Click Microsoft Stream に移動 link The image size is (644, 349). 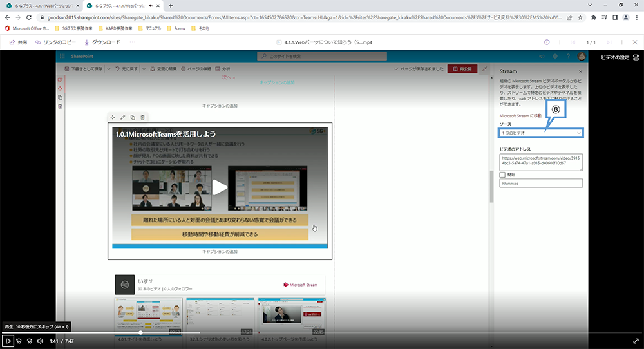click(x=520, y=116)
